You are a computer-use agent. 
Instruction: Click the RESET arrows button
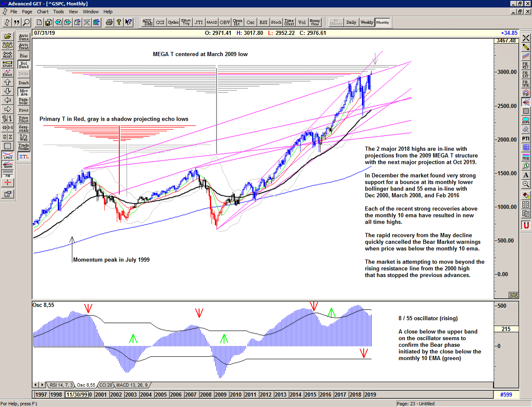(7, 55)
